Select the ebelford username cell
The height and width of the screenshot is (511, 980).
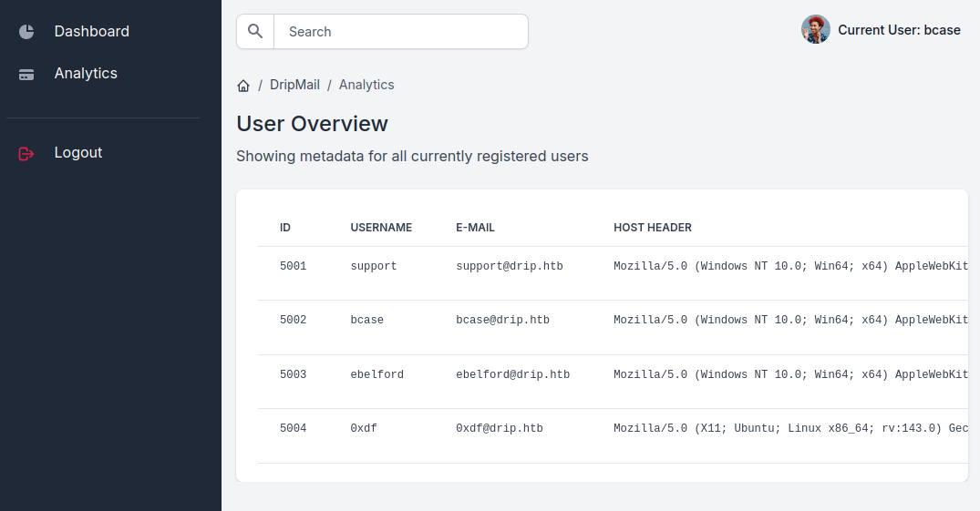pyautogui.click(x=377, y=374)
